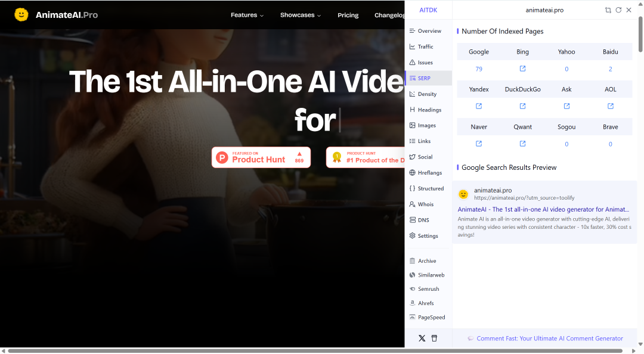Screen dimensions: 644x354
Task: Open the Issues section
Action: point(428,63)
